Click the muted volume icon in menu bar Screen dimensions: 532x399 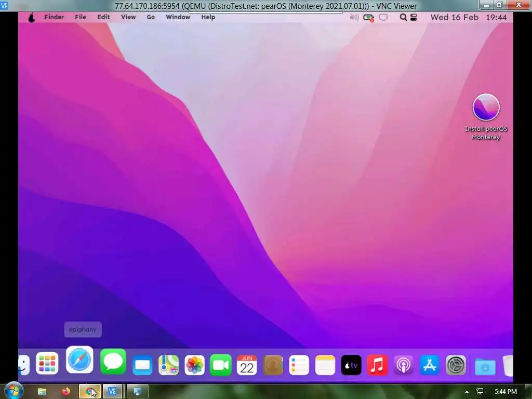(354, 17)
